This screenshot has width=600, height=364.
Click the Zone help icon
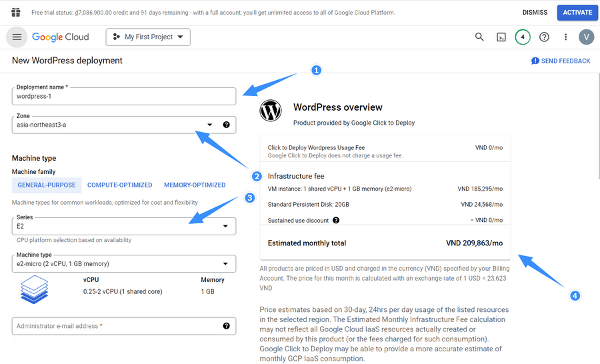(x=226, y=125)
